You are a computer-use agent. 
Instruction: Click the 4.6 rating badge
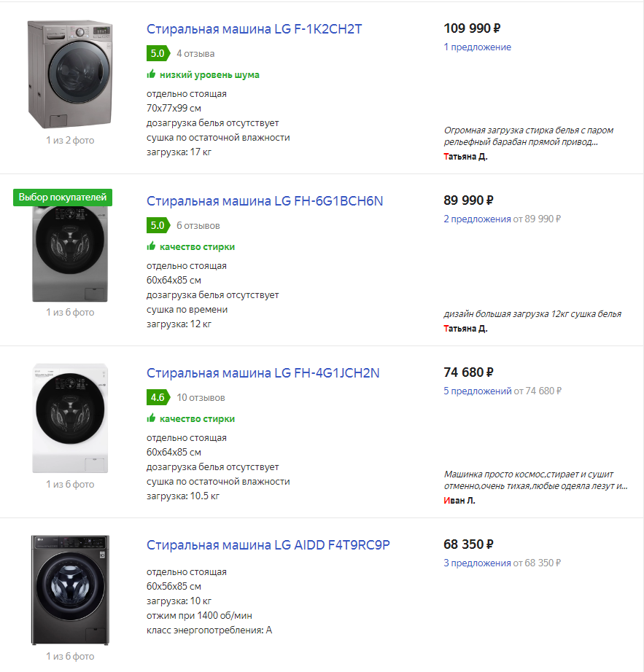158,397
